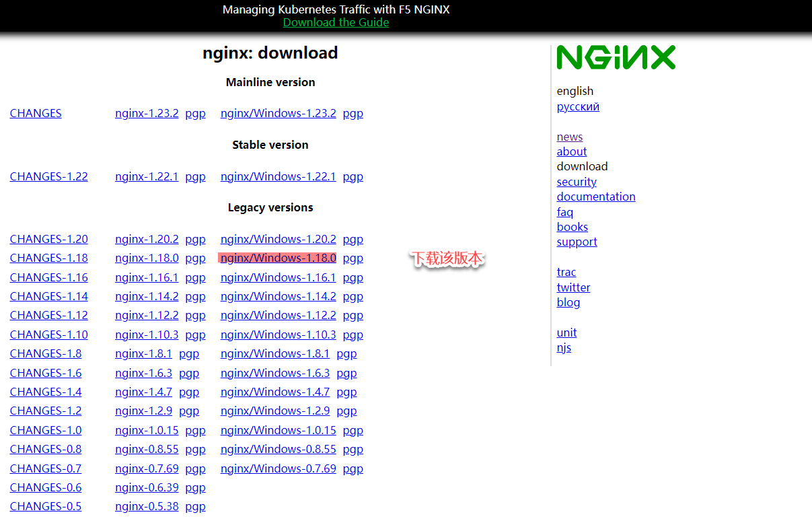Download nginx/Windows-1.6.3
This screenshot has width=812, height=525.
coord(275,373)
